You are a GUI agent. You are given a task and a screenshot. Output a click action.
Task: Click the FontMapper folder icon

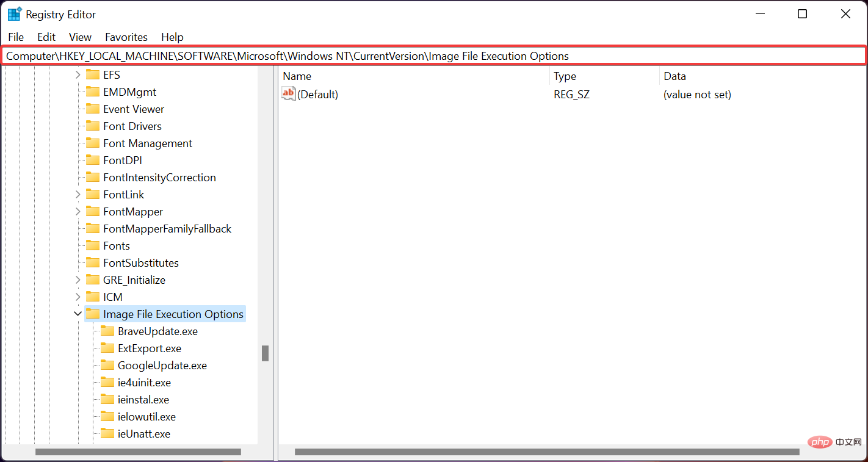pos(93,211)
